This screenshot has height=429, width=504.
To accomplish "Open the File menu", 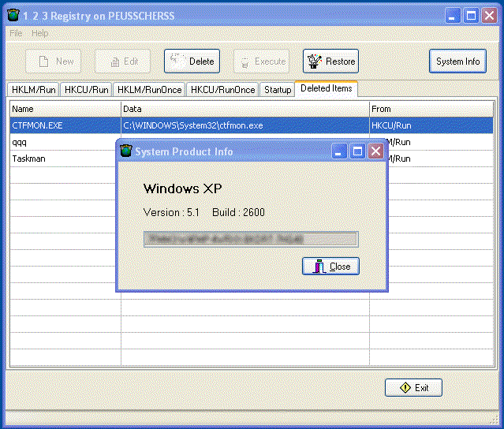I will pos(16,33).
